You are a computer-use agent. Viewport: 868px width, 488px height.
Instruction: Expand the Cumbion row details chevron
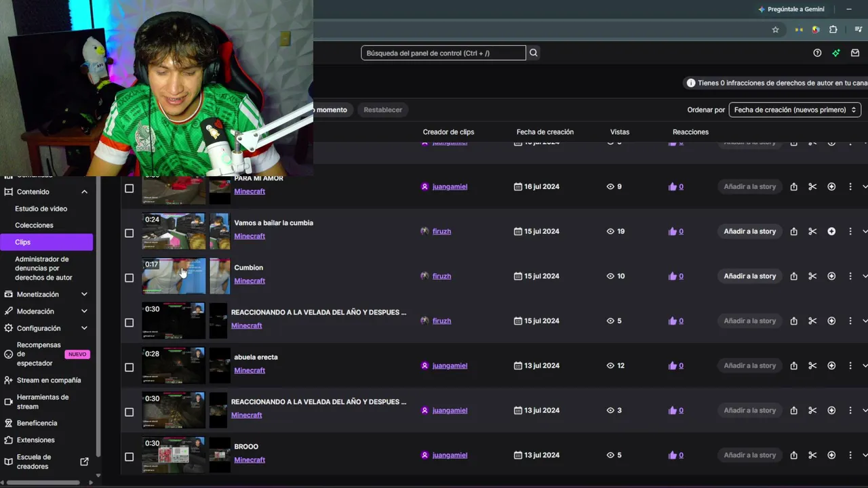click(865, 276)
